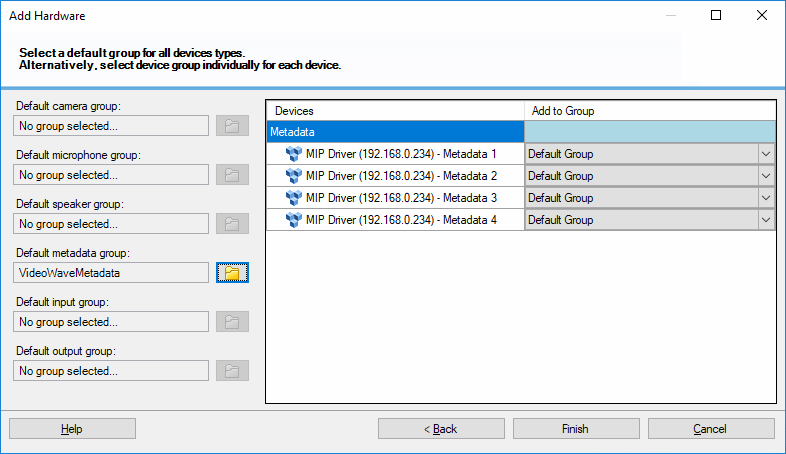Screen dimensions: 786x454
Task: Select 'MIP Driver (192.168.0.234) - Metadata 1' text
Action: pyautogui.click(x=401, y=154)
